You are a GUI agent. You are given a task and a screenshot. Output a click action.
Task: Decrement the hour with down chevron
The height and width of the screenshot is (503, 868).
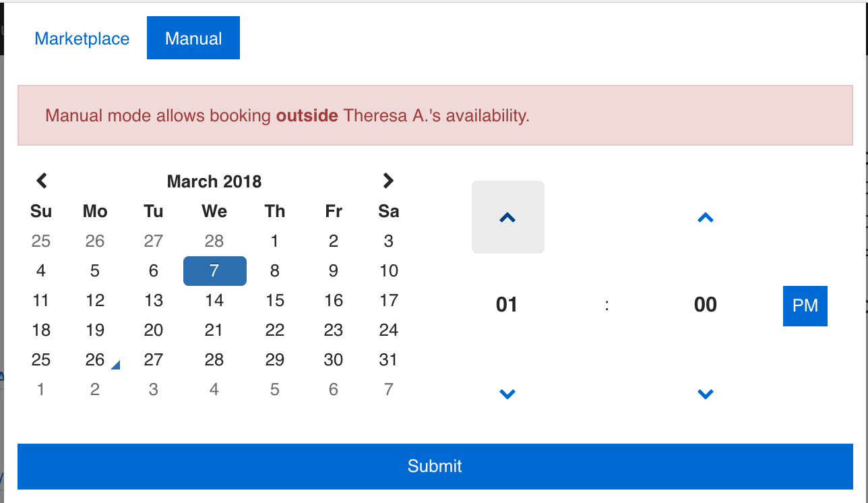[507, 394]
